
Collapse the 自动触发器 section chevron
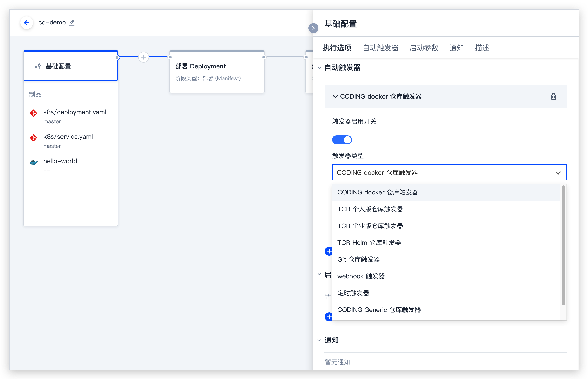319,68
